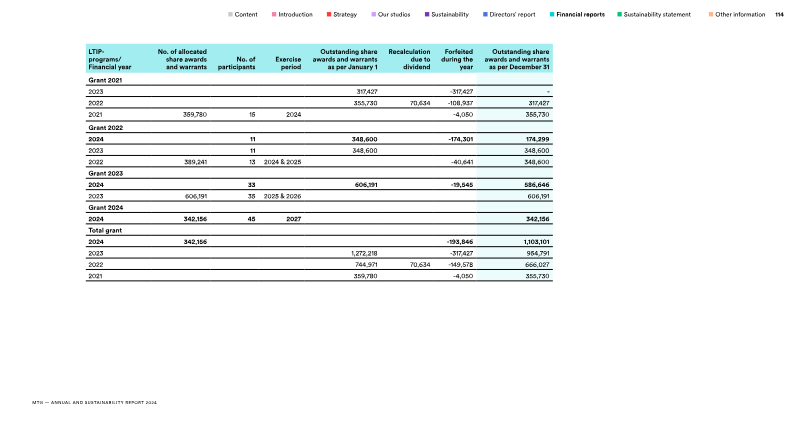800x426 pixels.
Task: Click the Grant 2023 section heading
Action: 106,174
